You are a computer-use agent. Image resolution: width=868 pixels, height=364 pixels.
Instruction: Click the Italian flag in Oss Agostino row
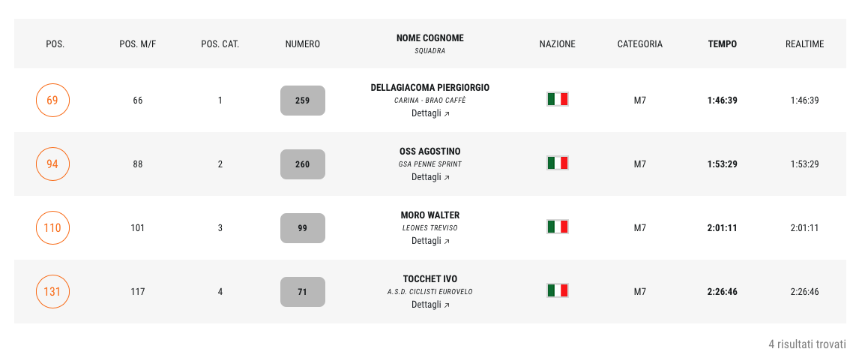(558, 163)
